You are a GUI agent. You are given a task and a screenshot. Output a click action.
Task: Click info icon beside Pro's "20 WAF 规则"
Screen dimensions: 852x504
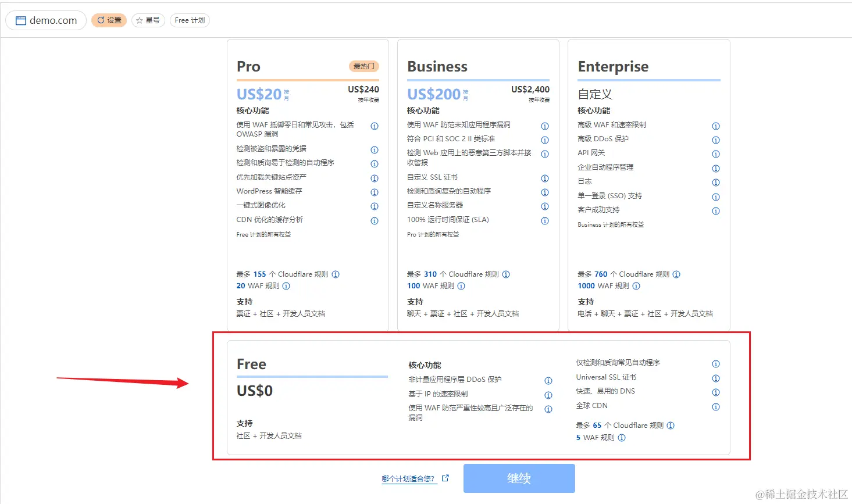286,286
